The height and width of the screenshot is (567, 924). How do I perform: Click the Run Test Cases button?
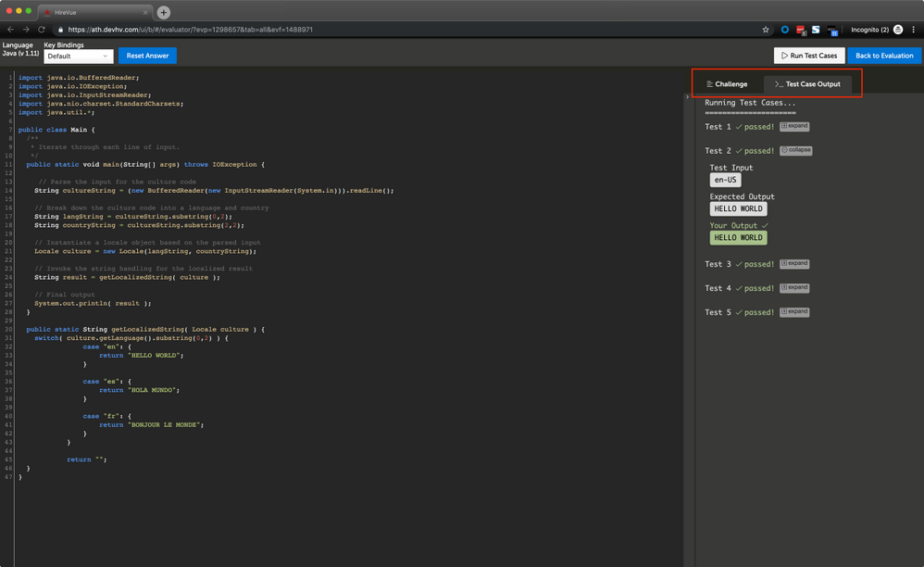808,56
